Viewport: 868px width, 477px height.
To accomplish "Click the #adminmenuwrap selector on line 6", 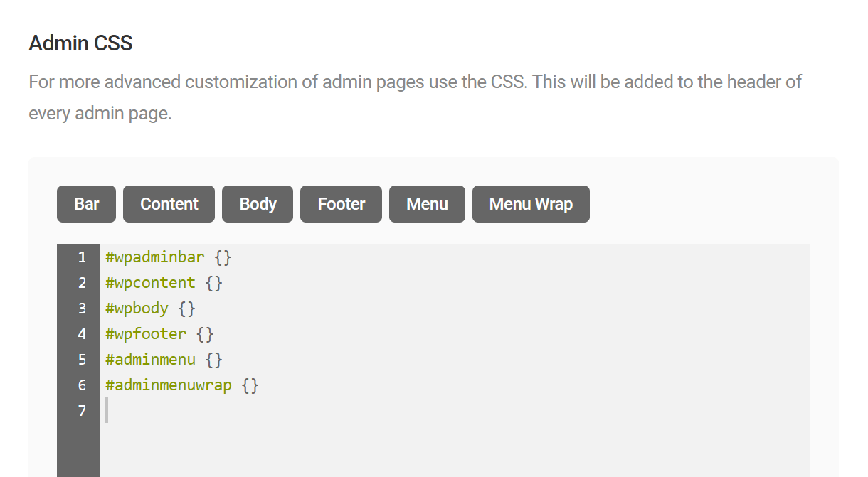I will [x=167, y=385].
